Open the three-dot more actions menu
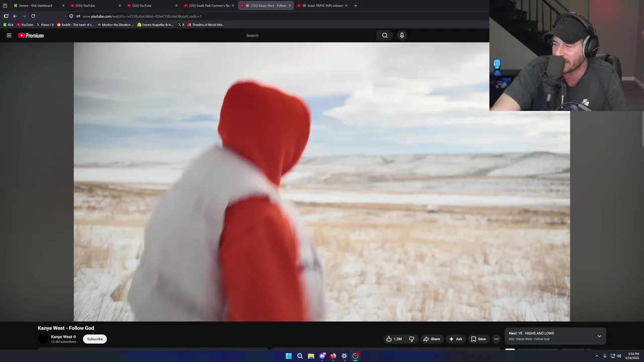Viewport: 644px width, 362px height. (x=496, y=339)
